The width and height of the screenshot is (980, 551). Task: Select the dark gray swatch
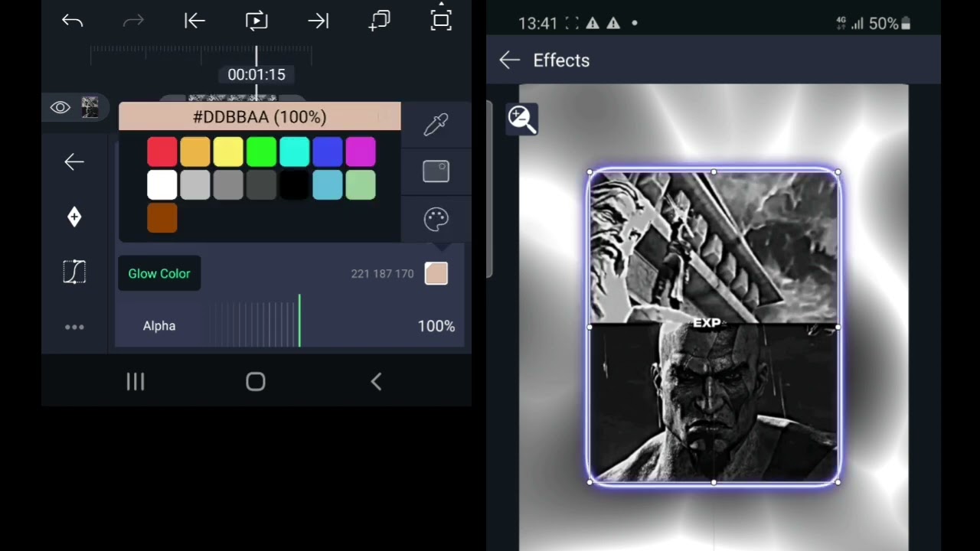click(x=261, y=185)
